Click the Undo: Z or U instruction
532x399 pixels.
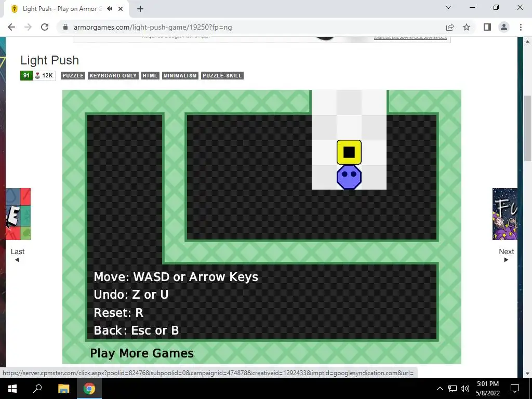point(131,295)
